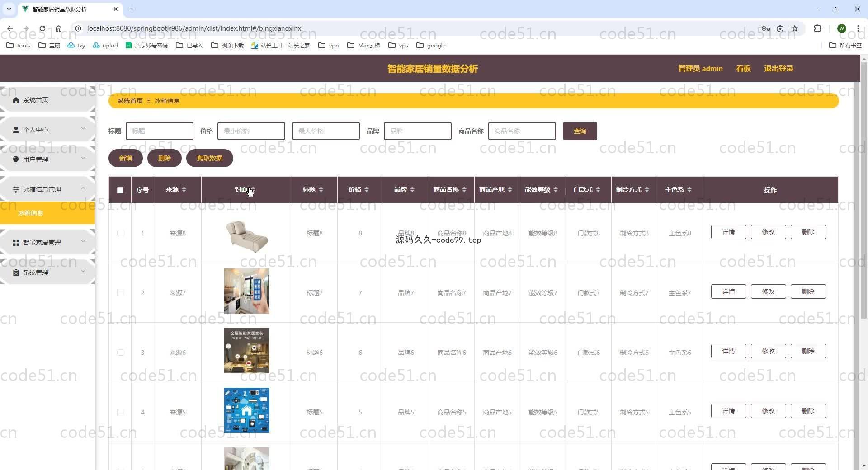Expand the 用户管理 sidebar menu
Viewport: 868px width, 470px height.
(47, 160)
